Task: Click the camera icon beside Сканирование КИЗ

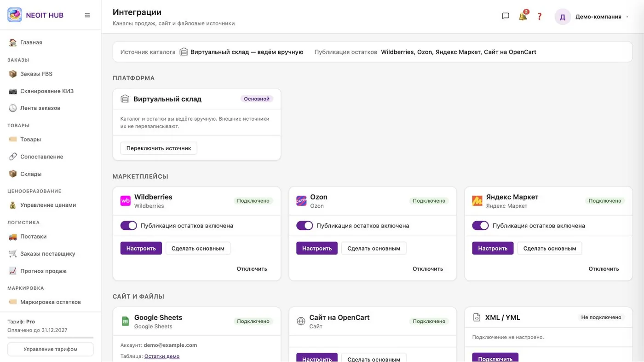Action: (13, 91)
